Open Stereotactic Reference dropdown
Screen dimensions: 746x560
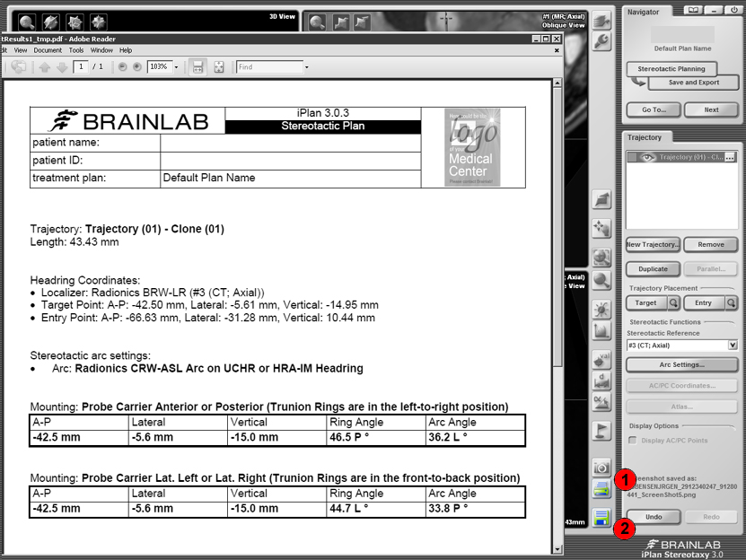pos(733,345)
